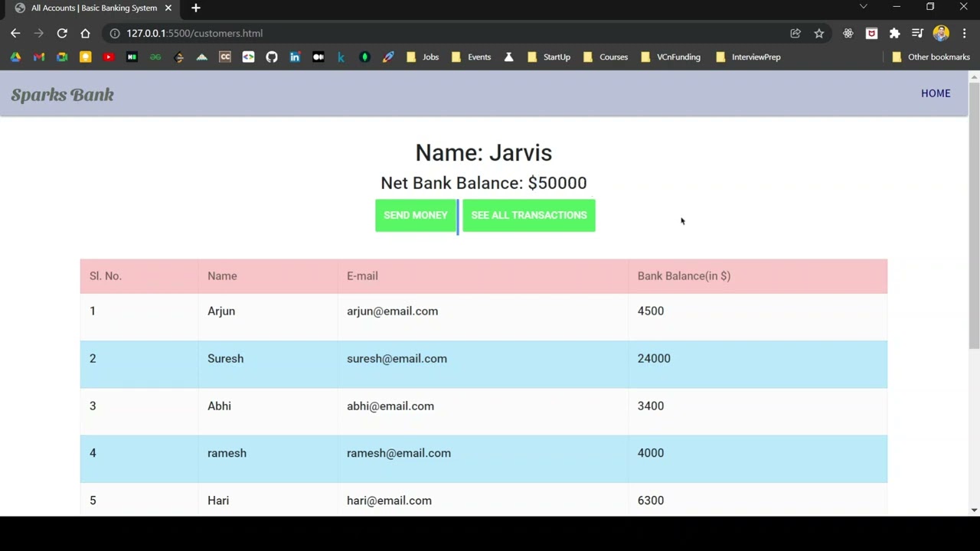Screen dimensions: 980x551
Task: Click arjun@email.com in the table
Action: pos(392,311)
